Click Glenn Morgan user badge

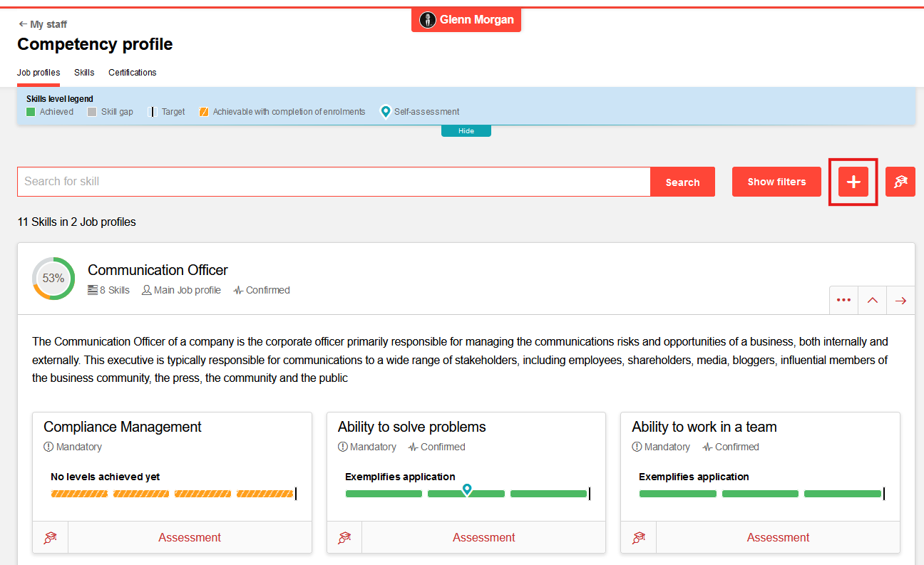(x=466, y=20)
